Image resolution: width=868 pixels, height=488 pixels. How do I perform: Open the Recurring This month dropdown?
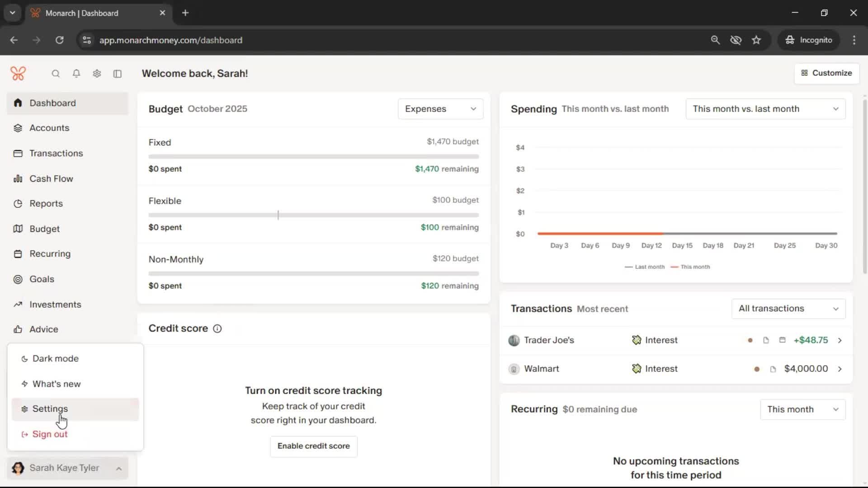[x=802, y=409]
